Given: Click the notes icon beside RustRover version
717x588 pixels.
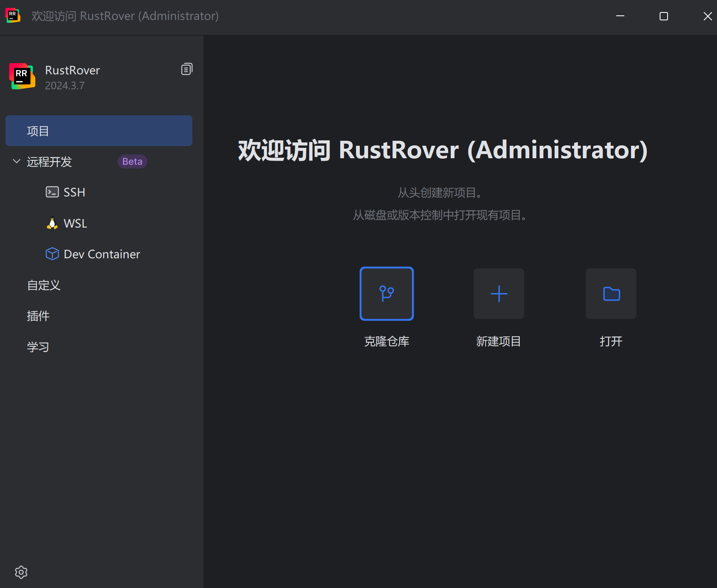Looking at the screenshot, I should pyautogui.click(x=187, y=69).
